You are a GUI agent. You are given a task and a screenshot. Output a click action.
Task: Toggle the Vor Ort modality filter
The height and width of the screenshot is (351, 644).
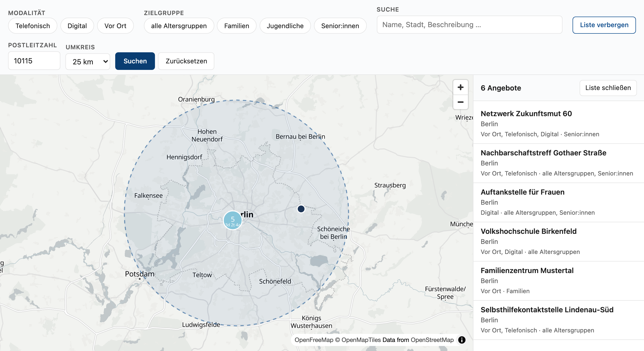[115, 26]
